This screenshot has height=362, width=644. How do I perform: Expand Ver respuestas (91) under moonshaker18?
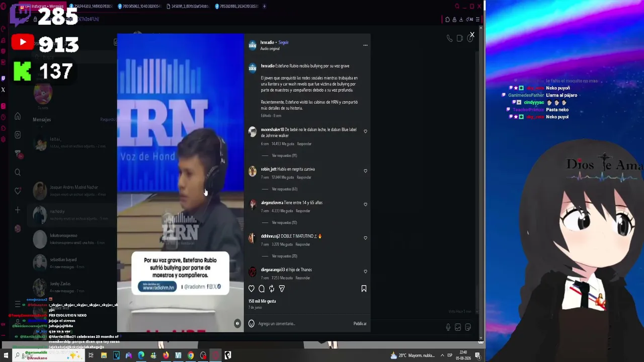click(284, 155)
